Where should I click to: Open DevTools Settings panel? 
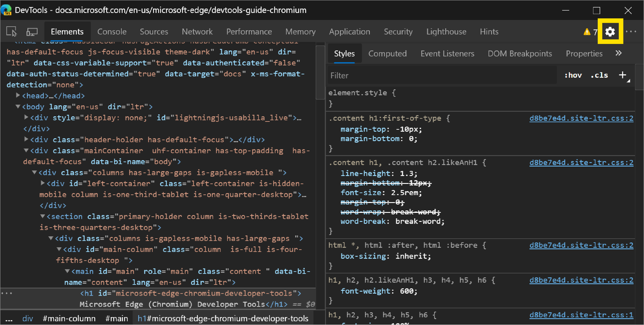pos(610,32)
